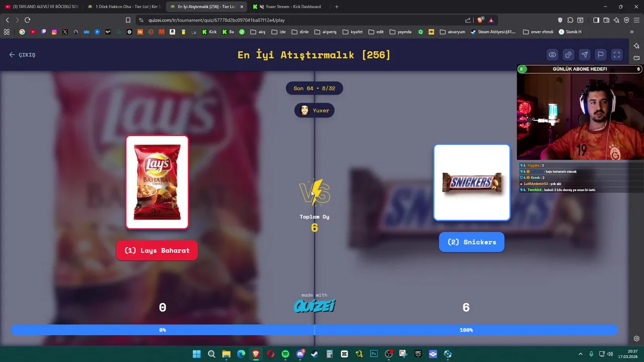
Task: Open Spotify from taskbar
Action: pyautogui.click(x=285, y=354)
